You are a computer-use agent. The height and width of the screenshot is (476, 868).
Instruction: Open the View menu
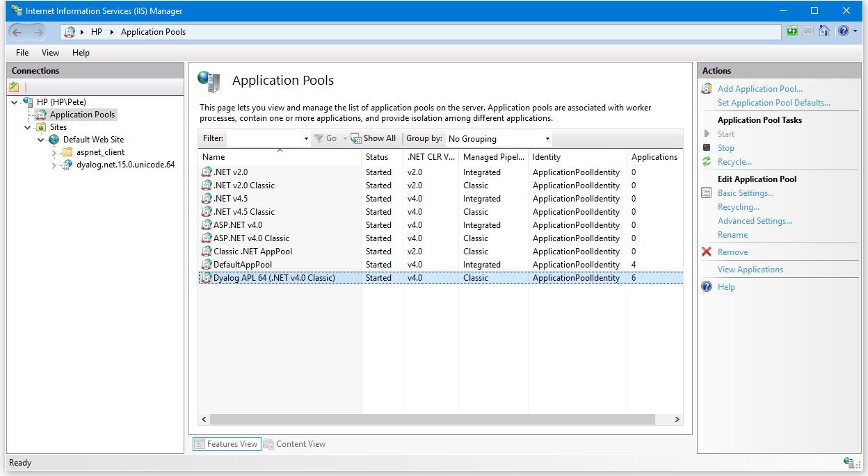[x=50, y=53]
